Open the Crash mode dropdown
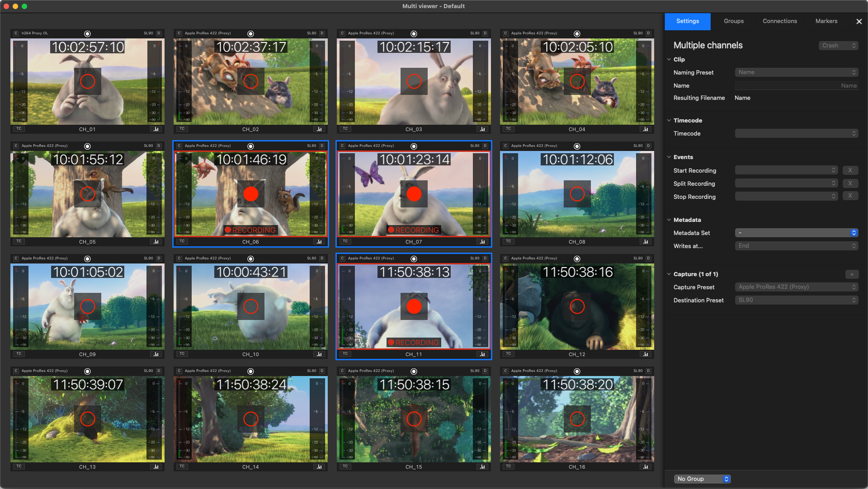The width and height of the screenshot is (868, 489). pos(838,46)
